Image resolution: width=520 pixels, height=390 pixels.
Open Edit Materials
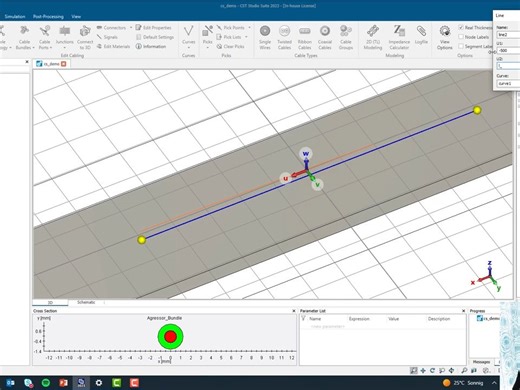(x=113, y=46)
